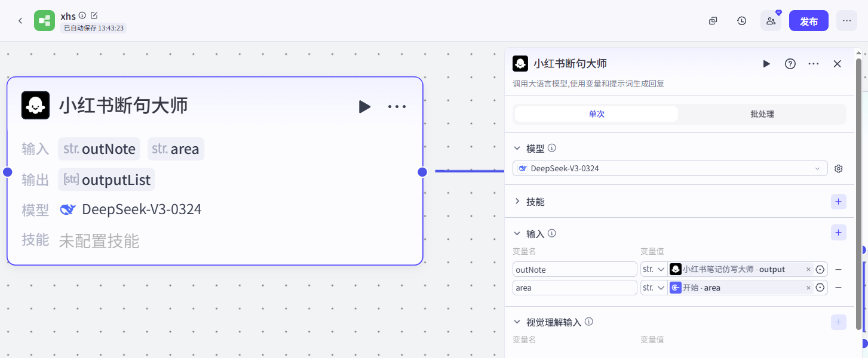The width and height of the screenshot is (868, 358).
Task: Open variable picker for outNote row
Action: click(x=820, y=270)
